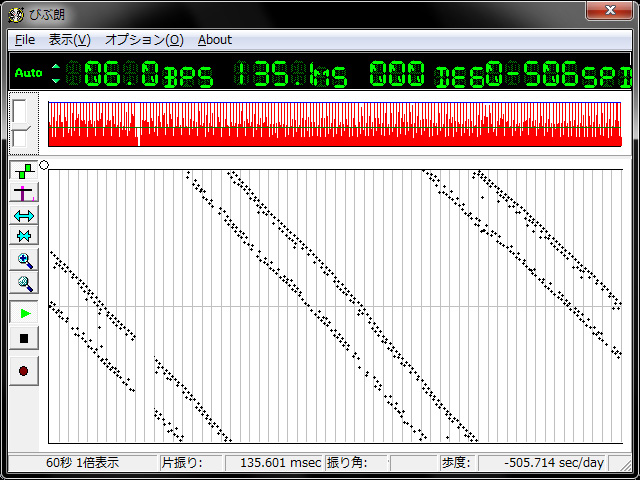
Task: Click the horizontal expand arrows icon
Action: tap(24, 215)
